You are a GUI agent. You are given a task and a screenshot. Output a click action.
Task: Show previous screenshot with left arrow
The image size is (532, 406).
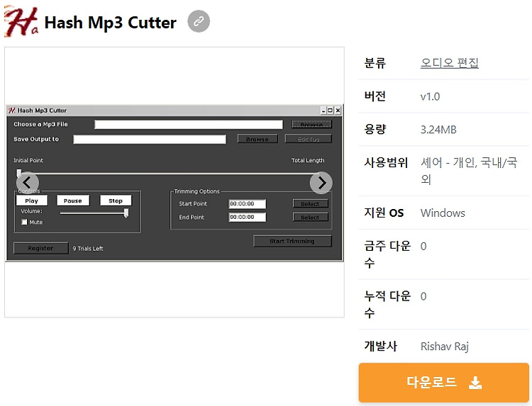[28, 183]
